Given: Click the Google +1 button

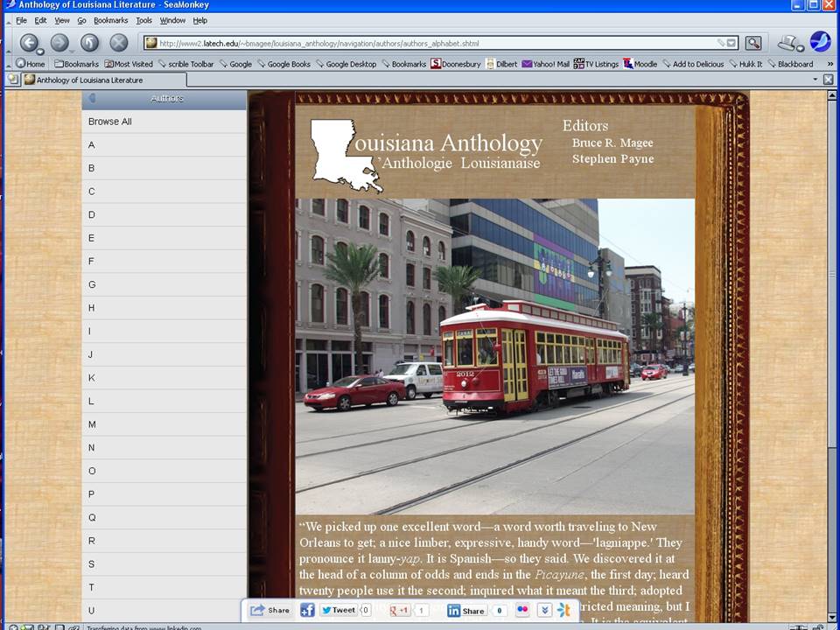Looking at the screenshot, I should tap(400, 610).
